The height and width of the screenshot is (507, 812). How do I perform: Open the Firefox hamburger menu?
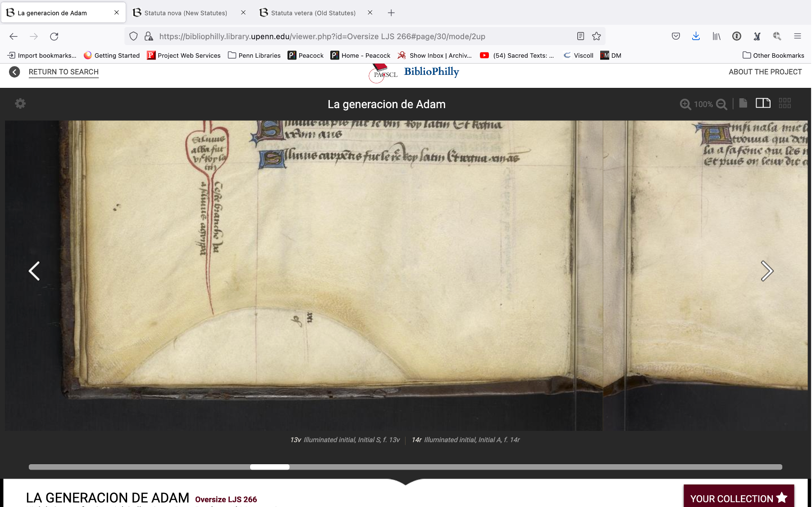[798, 37]
